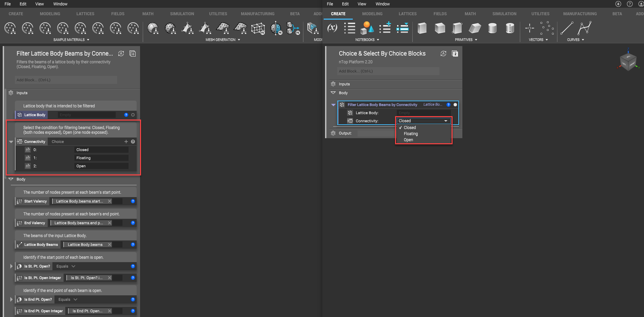Click the single Point vector icon

(x=530, y=28)
